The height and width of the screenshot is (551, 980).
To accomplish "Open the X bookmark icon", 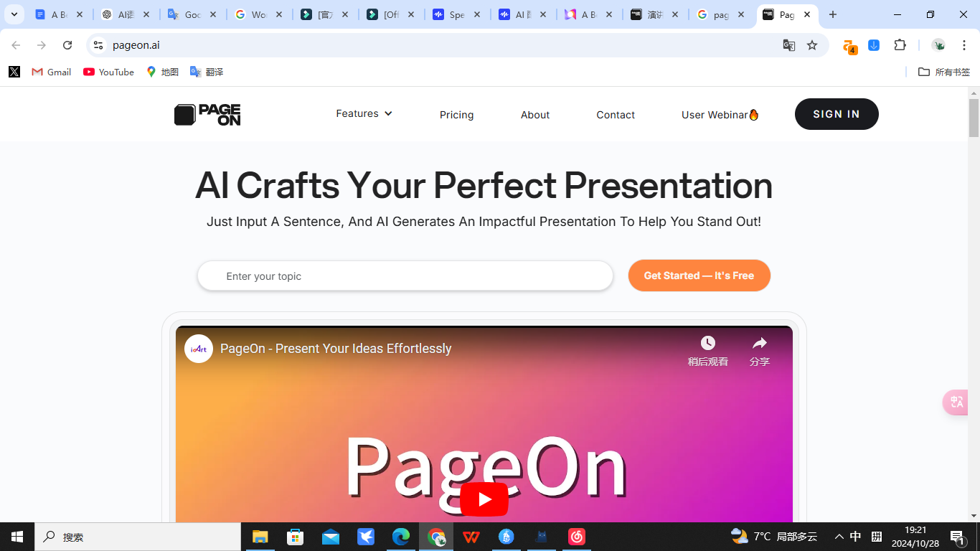I will pyautogui.click(x=14, y=72).
